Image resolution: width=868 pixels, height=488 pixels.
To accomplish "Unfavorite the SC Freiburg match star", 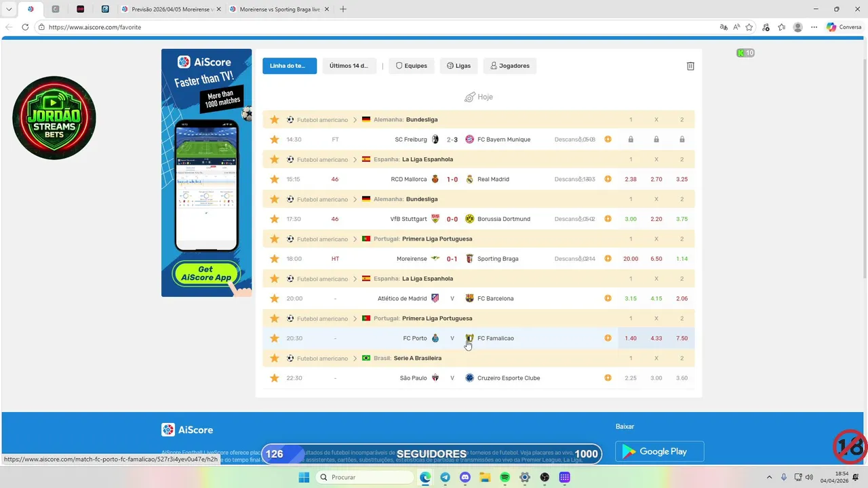I will tap(275, 140).
